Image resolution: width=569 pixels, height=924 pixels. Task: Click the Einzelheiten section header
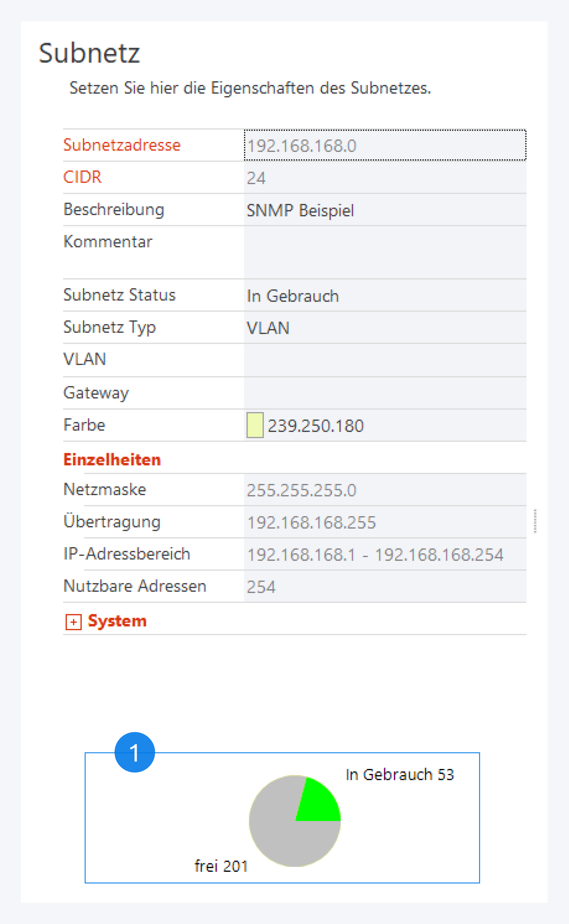click(112, 460)
